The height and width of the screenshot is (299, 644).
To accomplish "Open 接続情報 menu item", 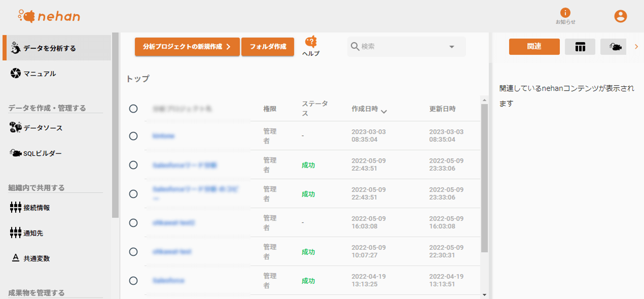I will point(57,207).
